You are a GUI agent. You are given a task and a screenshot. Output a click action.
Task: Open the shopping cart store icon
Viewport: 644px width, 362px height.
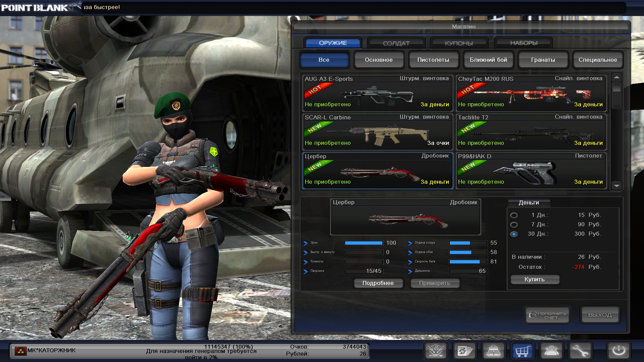click(x=523, y=351)
